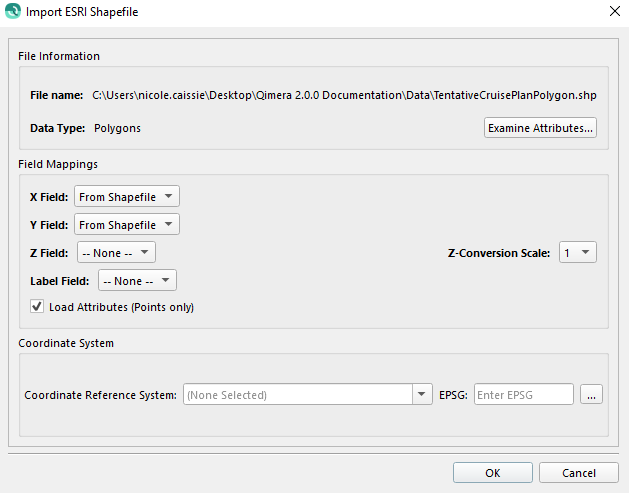Click the EPSG label
629x493 pixels.
453,395
